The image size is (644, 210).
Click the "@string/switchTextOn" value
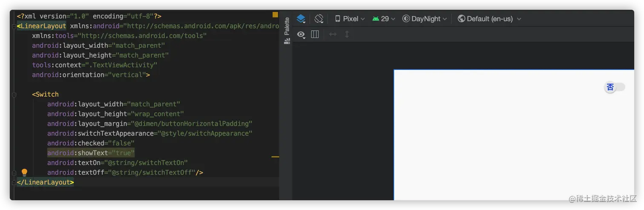(148, 163)
